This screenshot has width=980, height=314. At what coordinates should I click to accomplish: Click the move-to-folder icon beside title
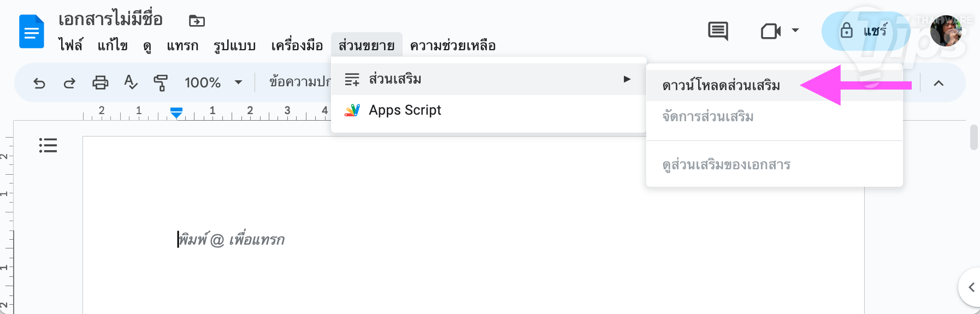click(x=197, y=21)
